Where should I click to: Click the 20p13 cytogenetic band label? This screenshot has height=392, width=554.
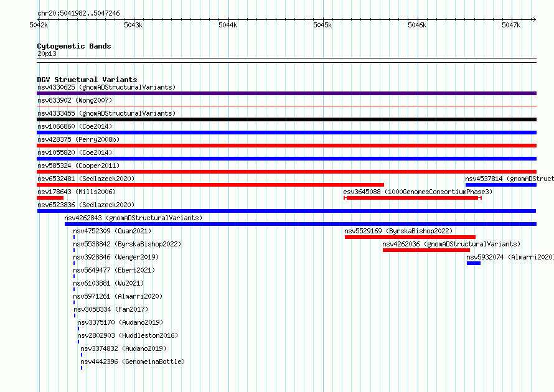tap(47, 54)
